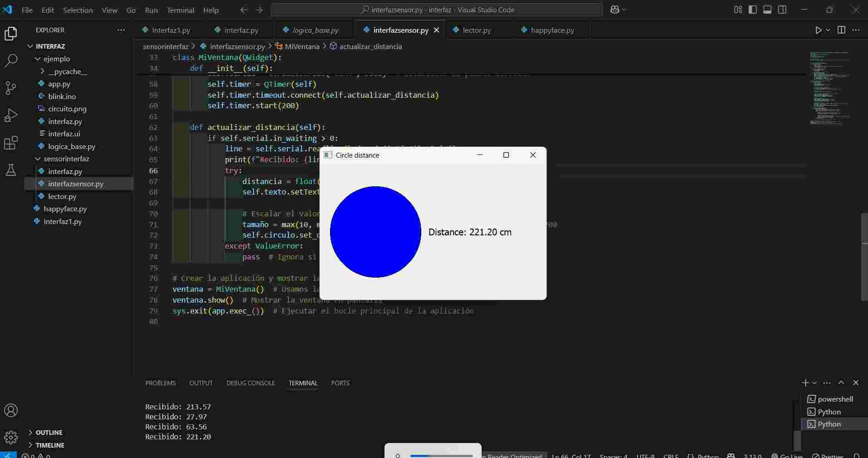
Task: Open the new terminal launch profile dropdown
Action: 814,383
